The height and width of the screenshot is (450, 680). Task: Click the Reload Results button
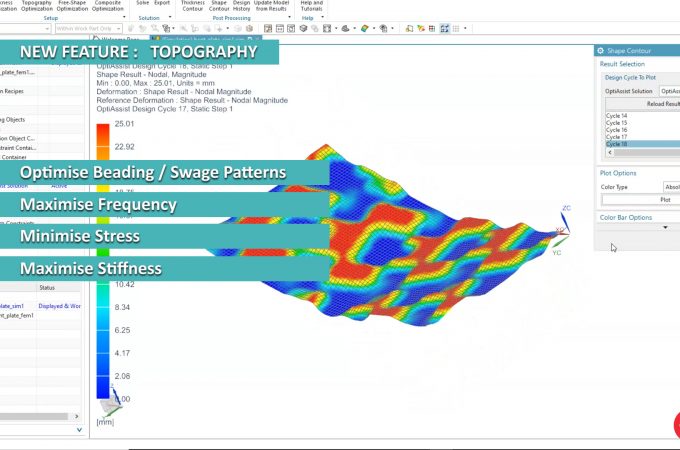[x=643, y=104]
